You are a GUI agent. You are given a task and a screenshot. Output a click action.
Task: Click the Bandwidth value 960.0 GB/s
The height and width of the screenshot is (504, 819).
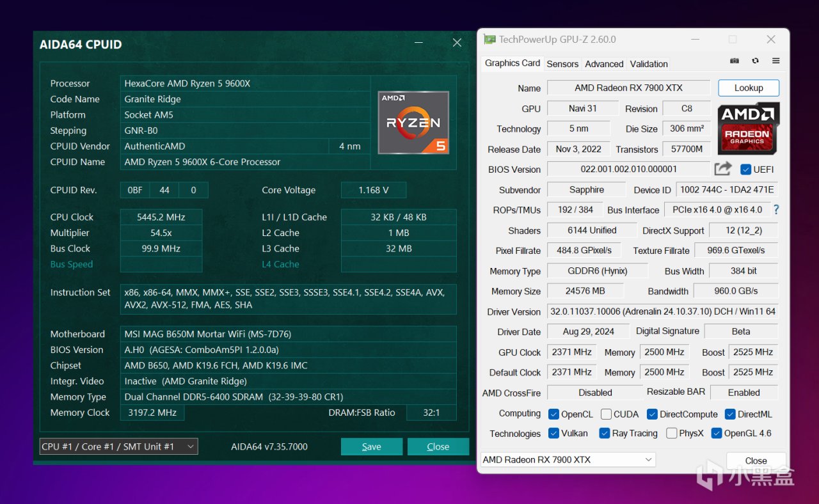click(x=736, y=290)
